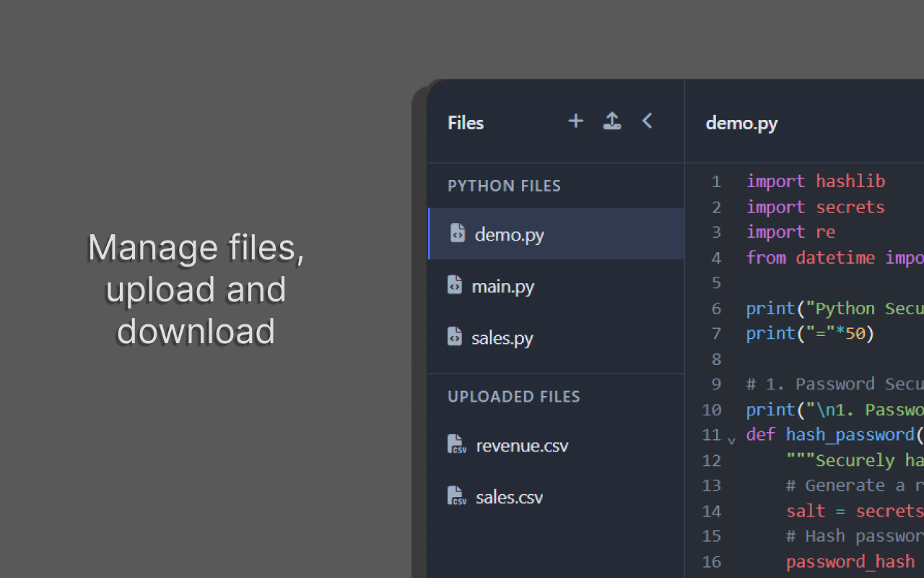The height and width of the screenshot is (578, 924).
Task: Open the revenue.csv uploaded file
Action: click(556, 445)
